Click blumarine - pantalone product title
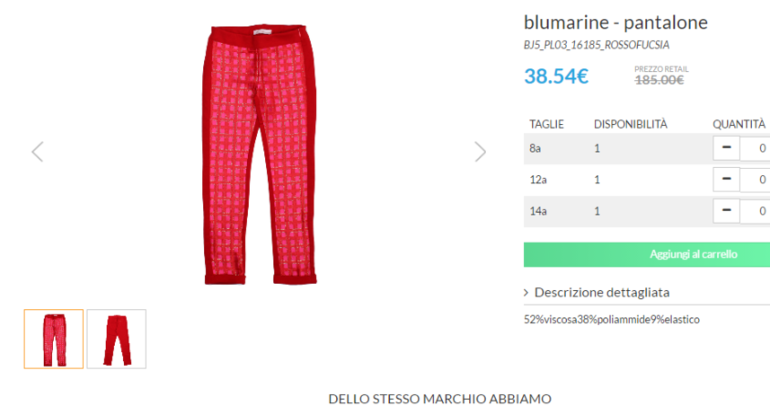This screenshot has width=770, height=406. [615, 23]
